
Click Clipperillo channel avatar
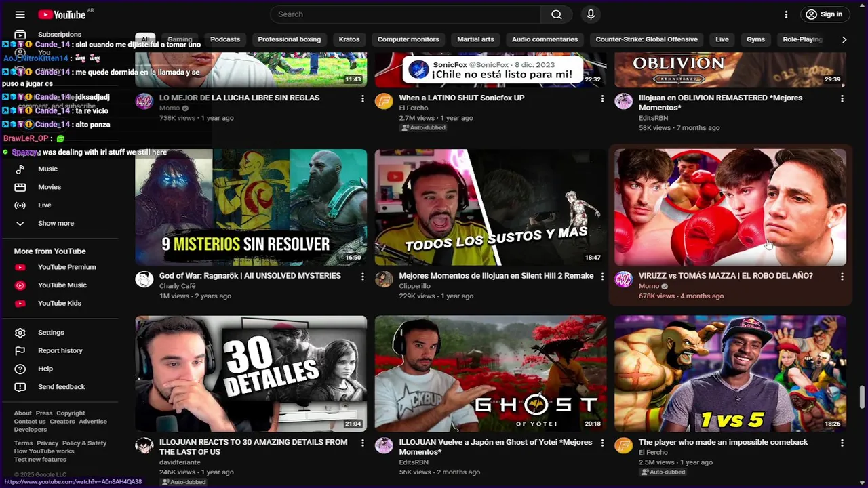click(384, 279)
